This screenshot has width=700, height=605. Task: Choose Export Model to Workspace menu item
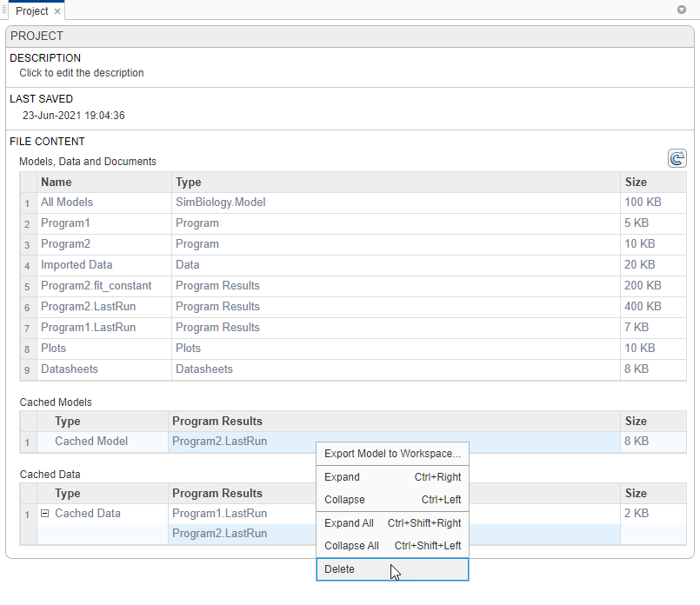(x=392, y=454)
